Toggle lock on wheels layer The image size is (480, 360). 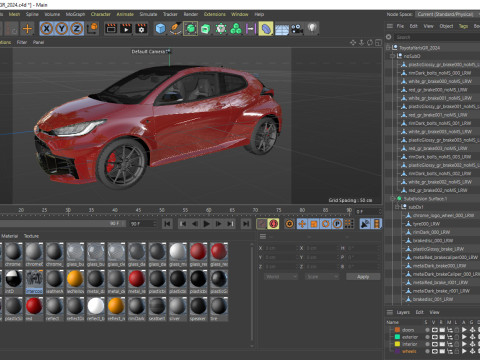(457, 351)
